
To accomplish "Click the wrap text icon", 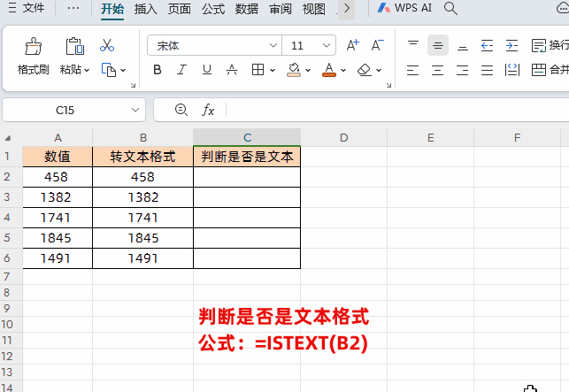I will pos(539,46).
